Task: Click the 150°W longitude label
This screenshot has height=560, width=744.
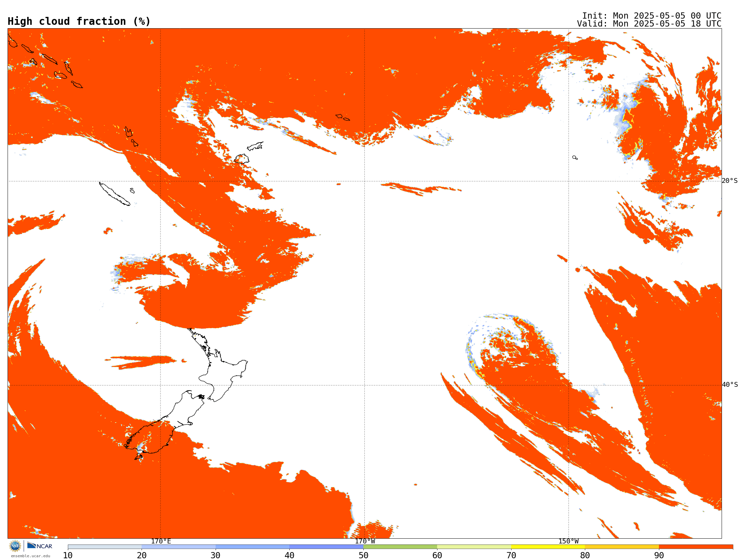Action: (x=569, y=541)
